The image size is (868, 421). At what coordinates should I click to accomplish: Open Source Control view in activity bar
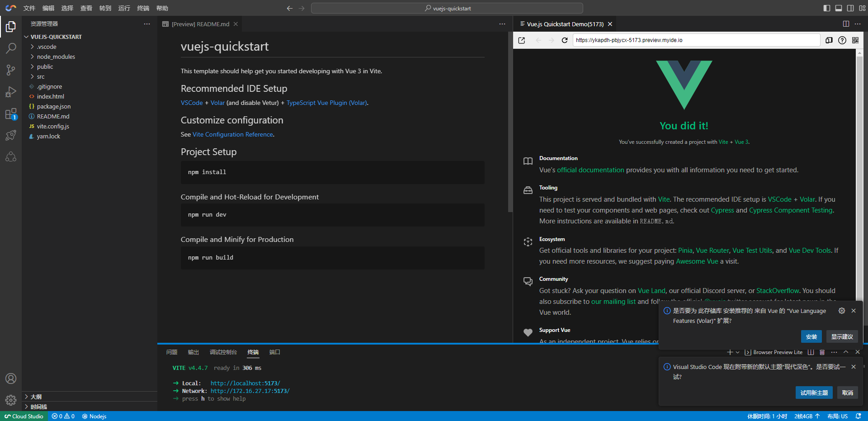11,70
